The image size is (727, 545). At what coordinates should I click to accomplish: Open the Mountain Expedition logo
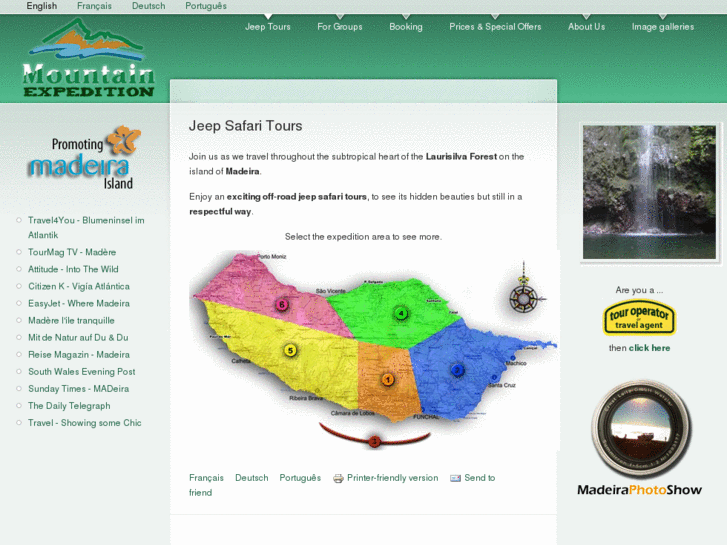coord(88,58)
